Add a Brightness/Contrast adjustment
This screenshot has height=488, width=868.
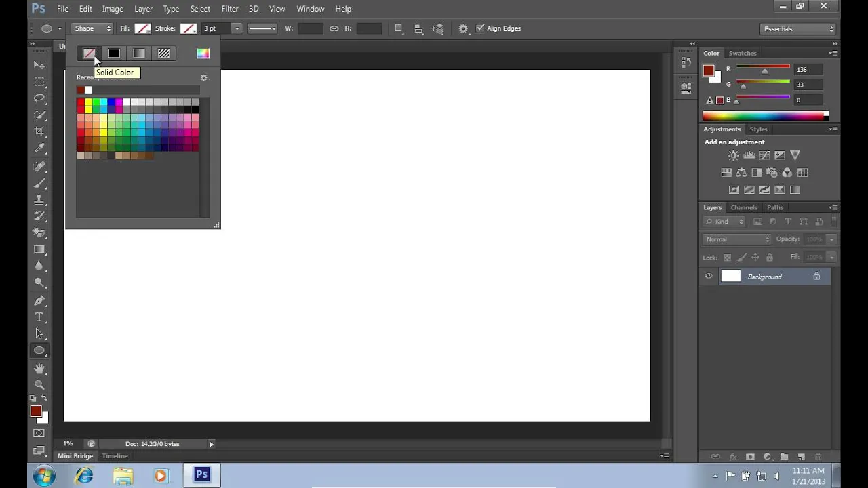(x=734, y=155)
